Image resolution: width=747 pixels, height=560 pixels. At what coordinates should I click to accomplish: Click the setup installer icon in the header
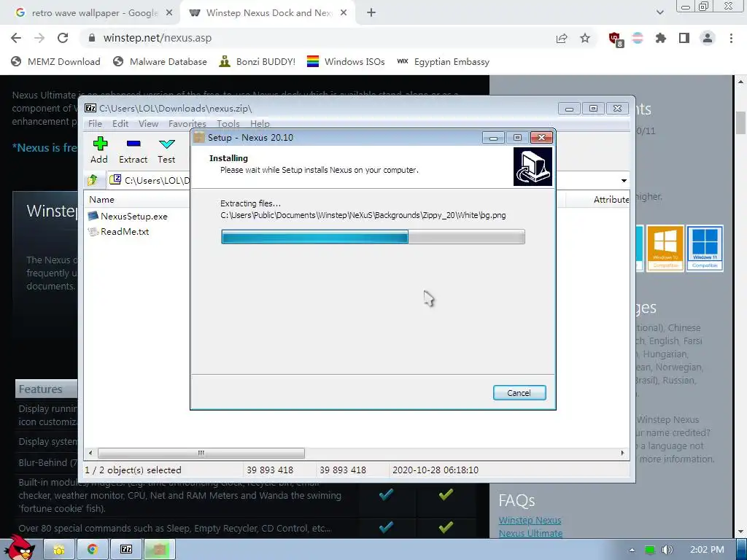pyautogui.click(x=533, y=166)
